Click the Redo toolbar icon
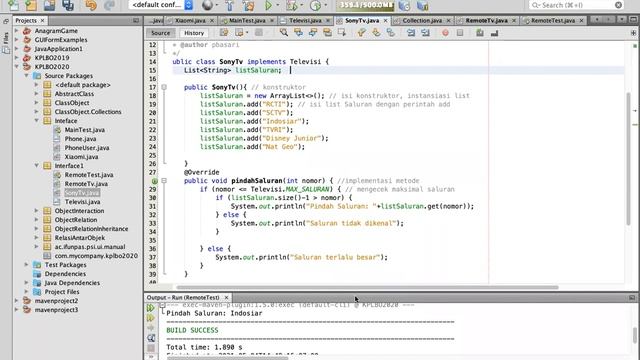 (x=109, y=5)
